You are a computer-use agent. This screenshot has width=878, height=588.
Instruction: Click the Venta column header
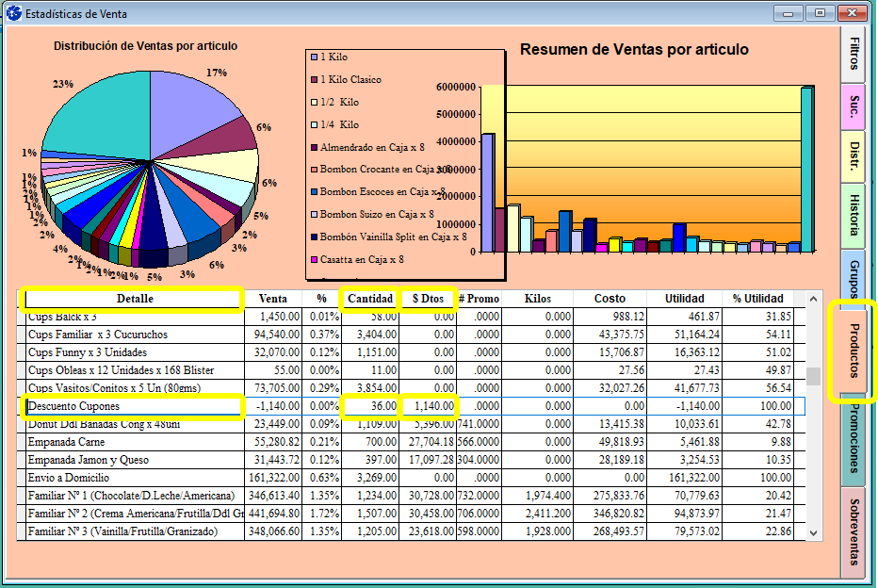tap(273, 299)
